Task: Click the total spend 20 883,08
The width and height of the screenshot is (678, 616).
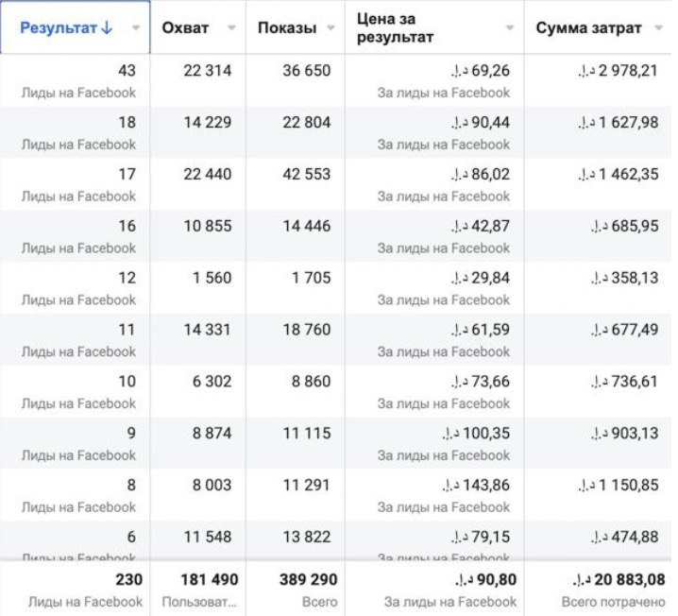Action: tap(626, 578)
